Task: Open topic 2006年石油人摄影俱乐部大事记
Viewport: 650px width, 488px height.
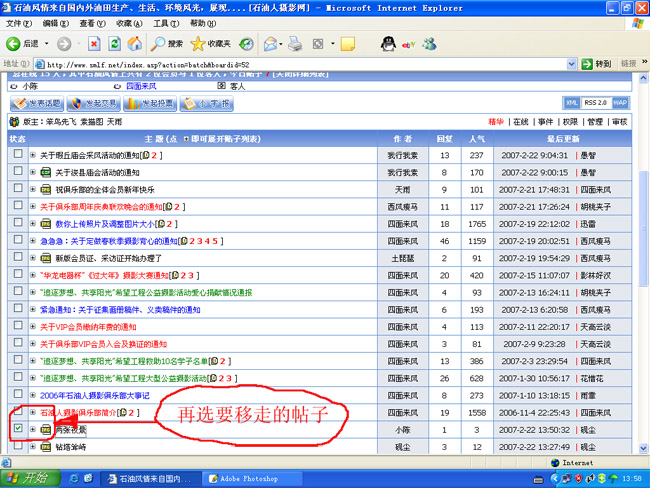Action: [95, 396]
